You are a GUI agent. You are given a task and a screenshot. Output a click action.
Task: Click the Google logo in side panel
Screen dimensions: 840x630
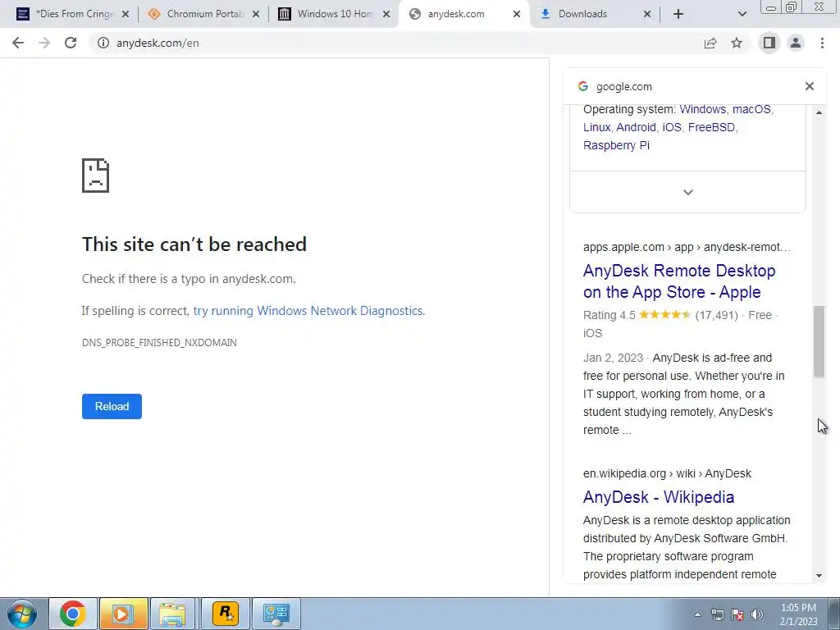coord(583,86)
